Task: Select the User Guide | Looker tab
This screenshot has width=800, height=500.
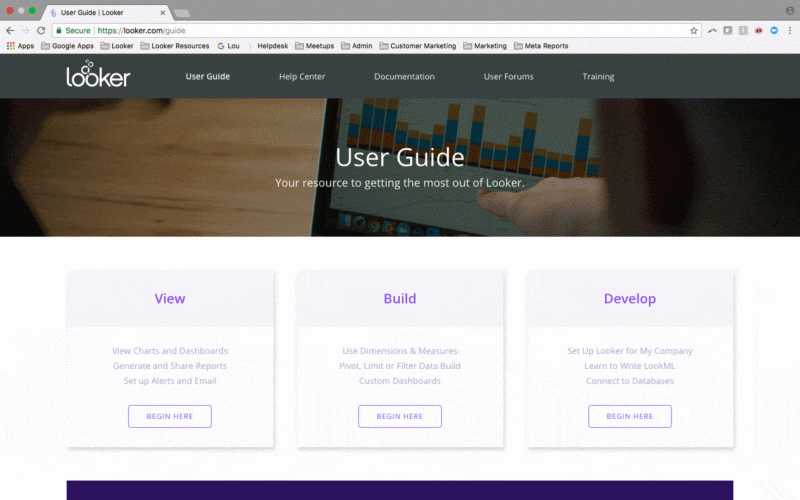Action: [x=105, y=12]
